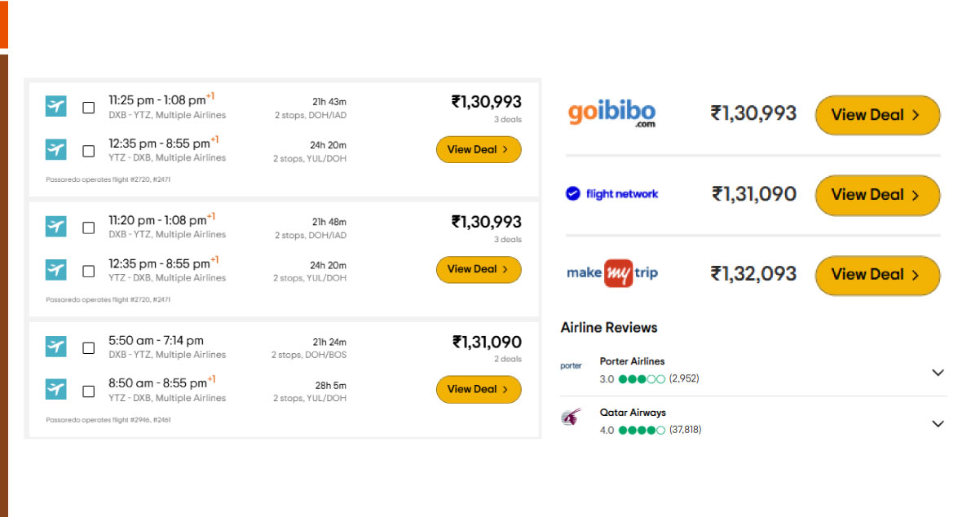The image size is (980, 517).
Task: Click the makemytrip logo
Action: coord(612,274)
